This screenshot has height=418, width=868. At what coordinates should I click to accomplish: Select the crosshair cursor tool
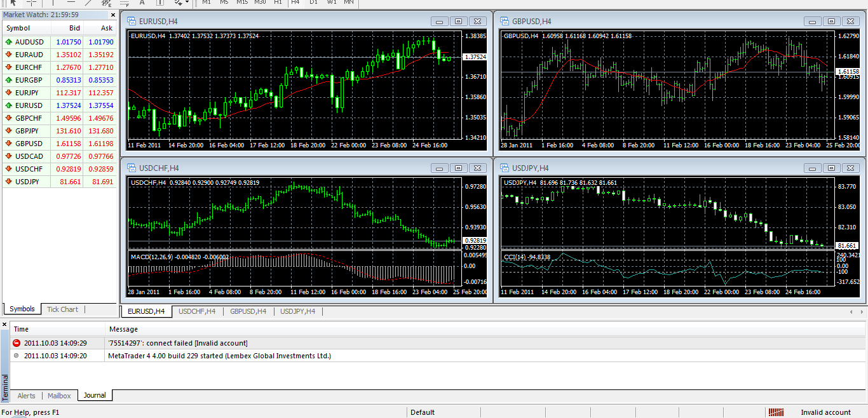coord(31,3)
